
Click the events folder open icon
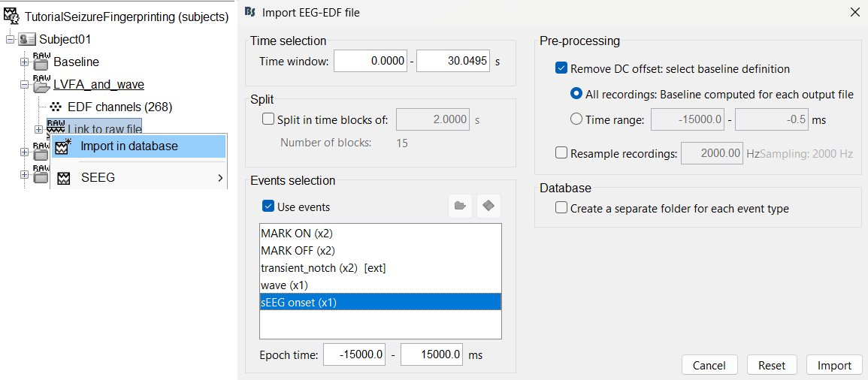tap(460, 206)
